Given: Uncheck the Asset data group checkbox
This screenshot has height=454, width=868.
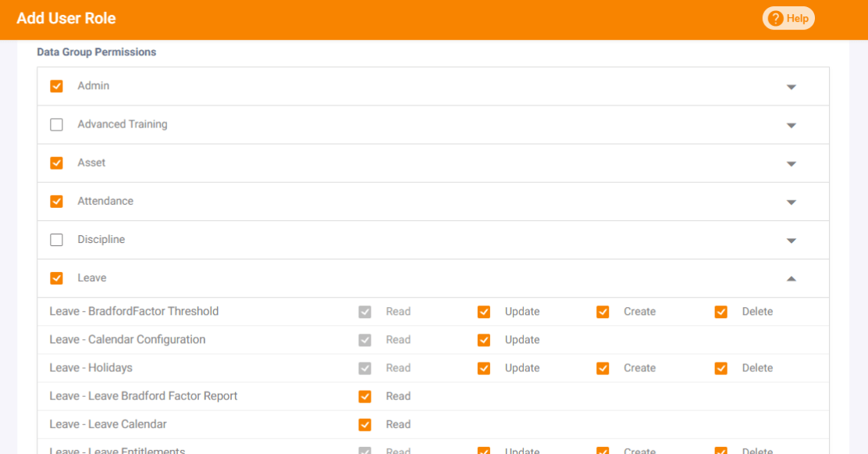Looking at the screenshot, I should point(56,163).
